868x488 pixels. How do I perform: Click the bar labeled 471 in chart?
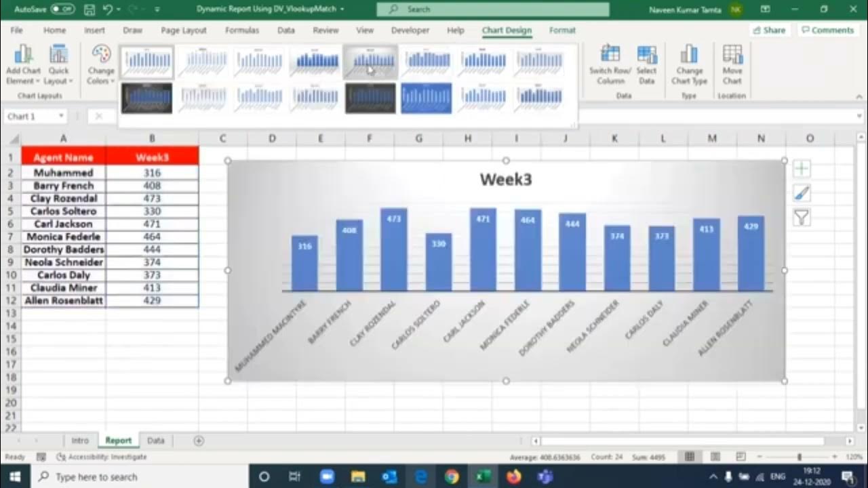point(483,249)
